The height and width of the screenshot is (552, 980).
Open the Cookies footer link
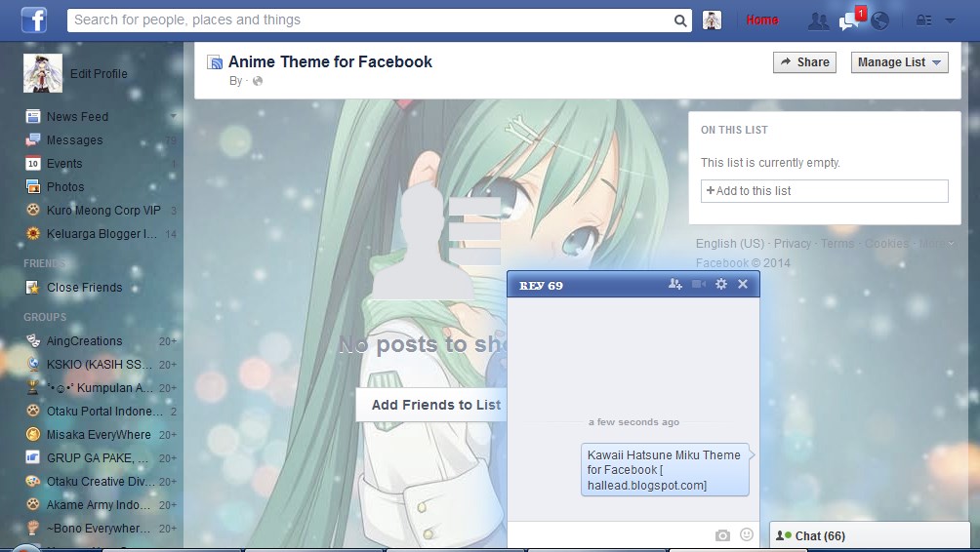pos(886,244)
